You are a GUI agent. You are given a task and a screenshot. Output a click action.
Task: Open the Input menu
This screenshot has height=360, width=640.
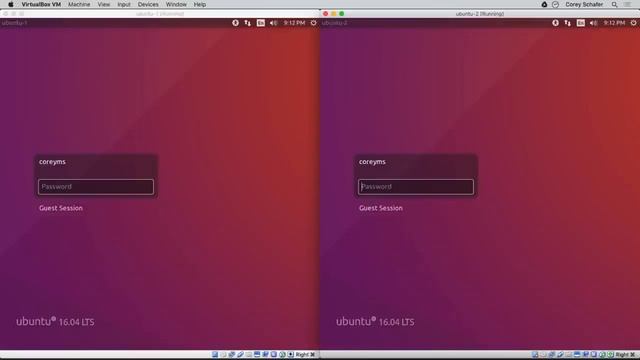coord(124,4)
